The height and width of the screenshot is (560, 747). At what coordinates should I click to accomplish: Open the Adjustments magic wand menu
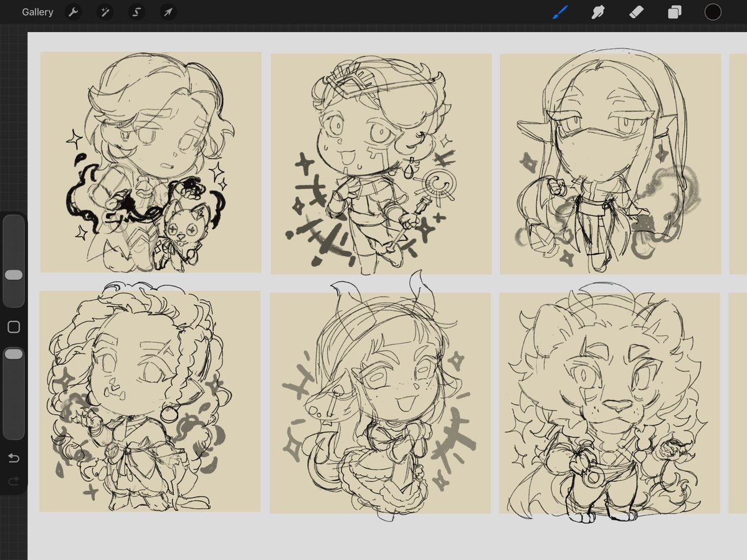pyautogui.click(x=105, y=12)
